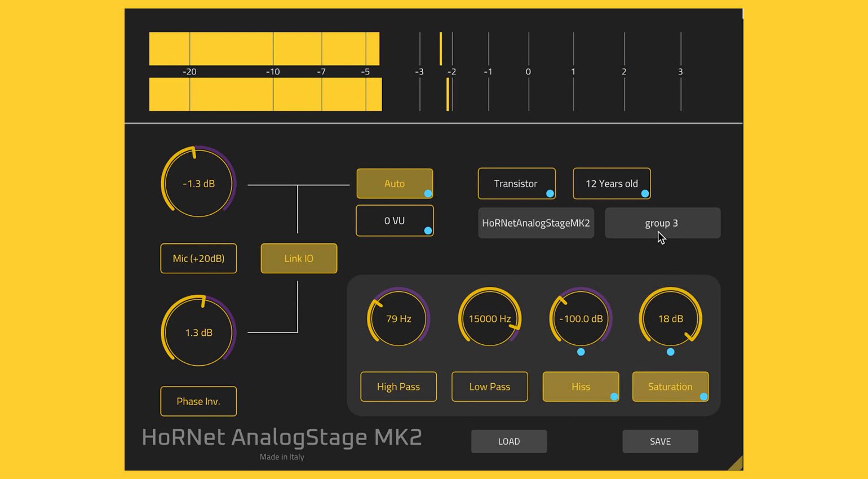
Task: Click the blue dot on 0 VU
Action: coord(428,230)
